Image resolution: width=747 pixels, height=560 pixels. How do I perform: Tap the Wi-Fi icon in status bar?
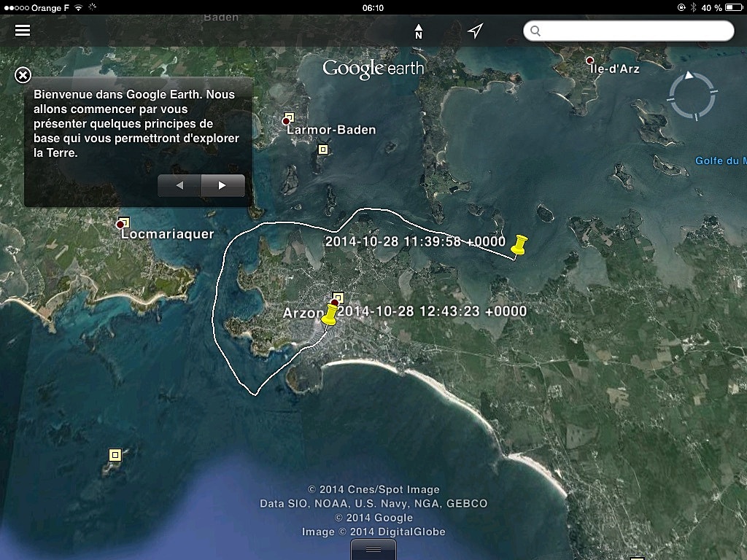79,7
